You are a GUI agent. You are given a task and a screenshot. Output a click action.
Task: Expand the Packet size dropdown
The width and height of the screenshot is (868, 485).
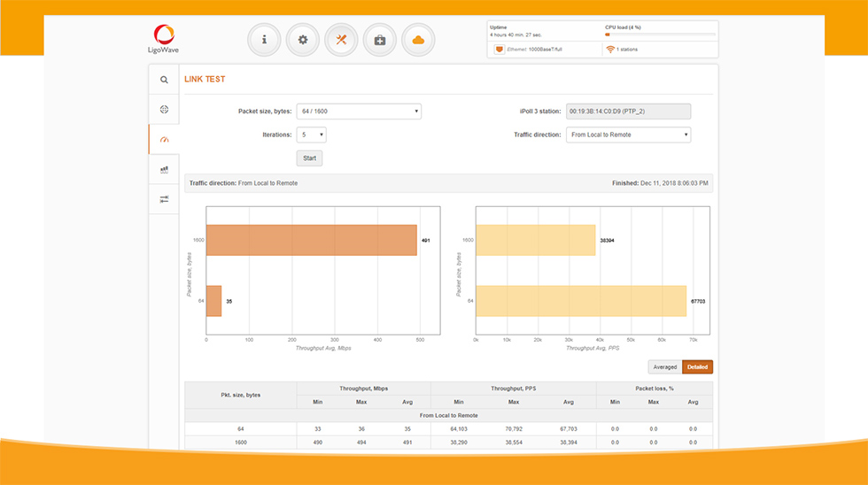point(359,112)
